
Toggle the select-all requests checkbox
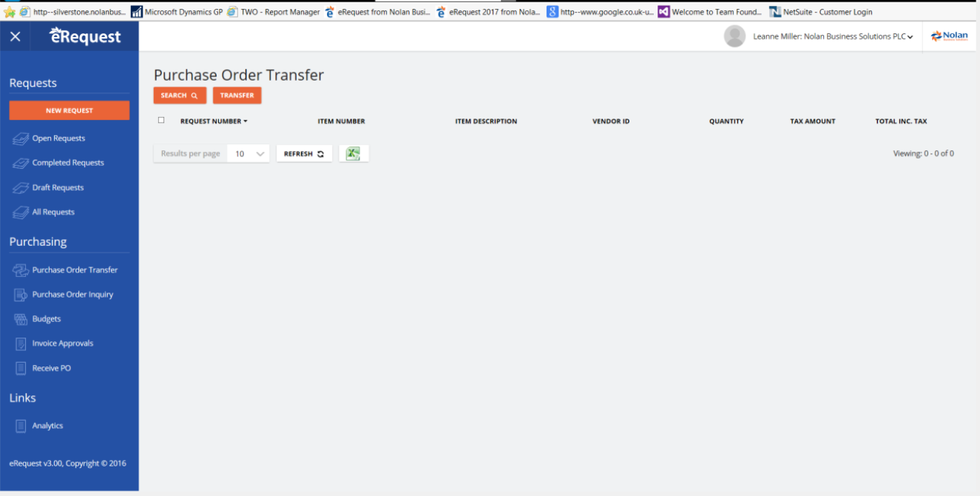coord(161,120)
